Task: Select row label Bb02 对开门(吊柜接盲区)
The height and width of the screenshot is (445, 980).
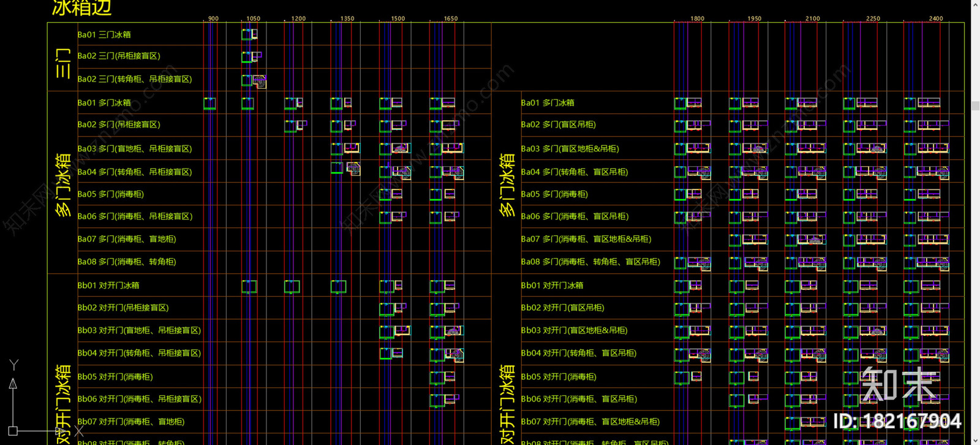Action: pyautogui.click(x=123, y=308)
